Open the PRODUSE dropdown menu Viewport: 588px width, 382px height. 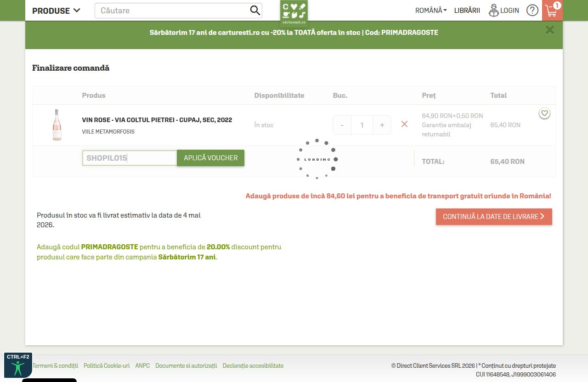56,11
